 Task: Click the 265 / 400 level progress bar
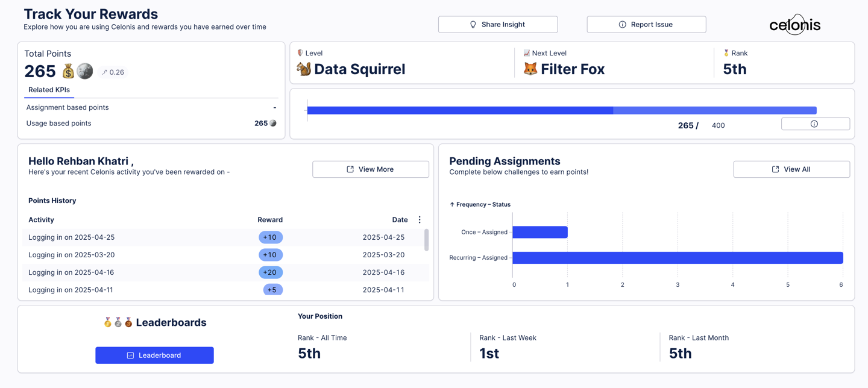click(562, 110)
